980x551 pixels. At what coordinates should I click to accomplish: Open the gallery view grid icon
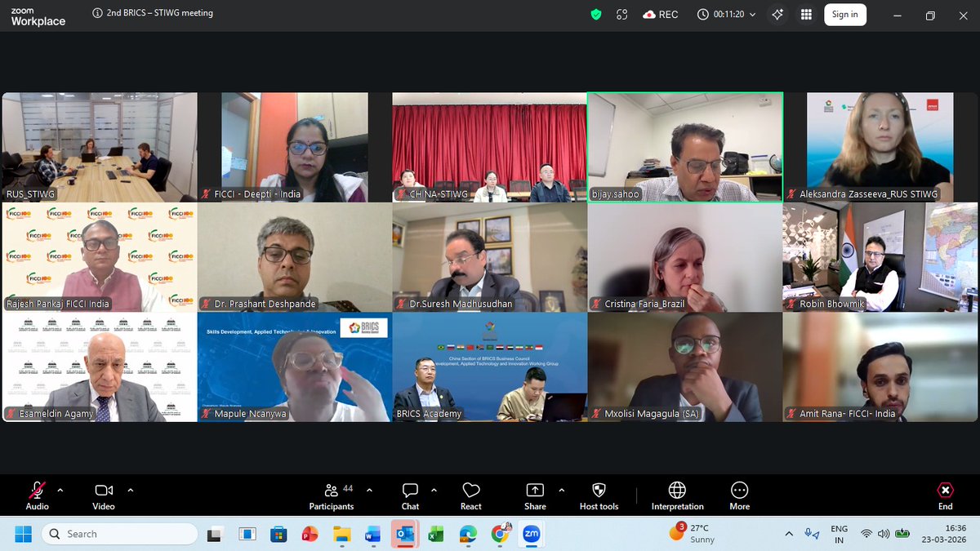coord(806,14)
